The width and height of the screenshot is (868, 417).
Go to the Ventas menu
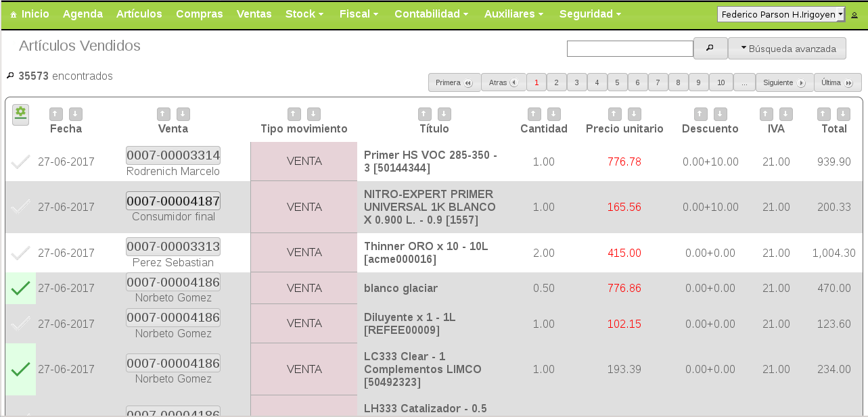point(254,14)
